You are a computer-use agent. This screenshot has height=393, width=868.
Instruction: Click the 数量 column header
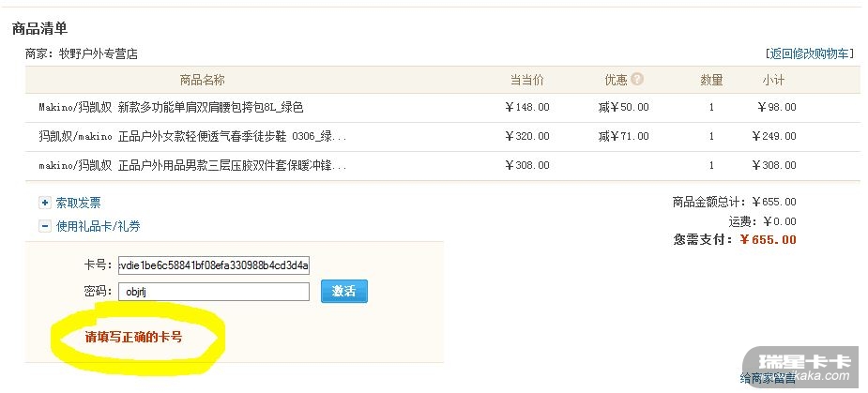coord(711,80)
